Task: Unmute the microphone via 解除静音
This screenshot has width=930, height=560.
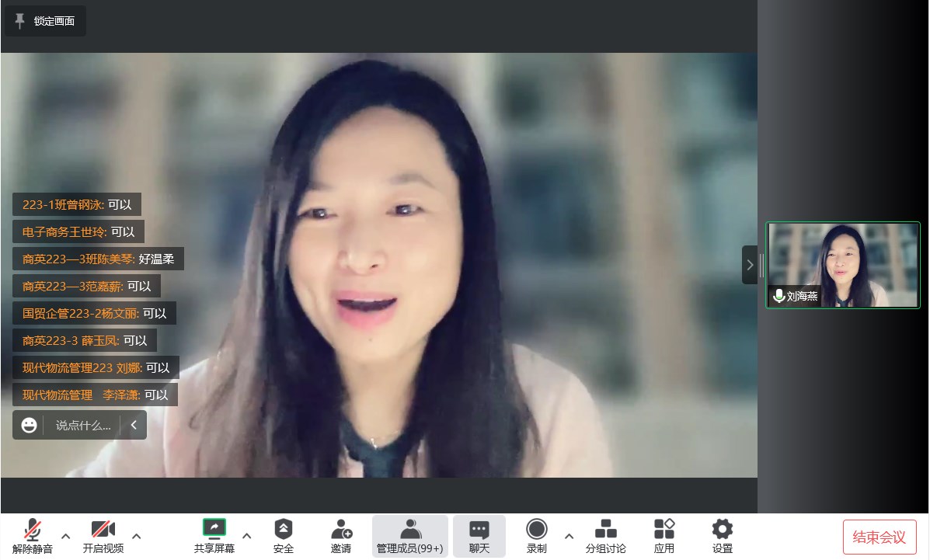Action: pos(32,536)
